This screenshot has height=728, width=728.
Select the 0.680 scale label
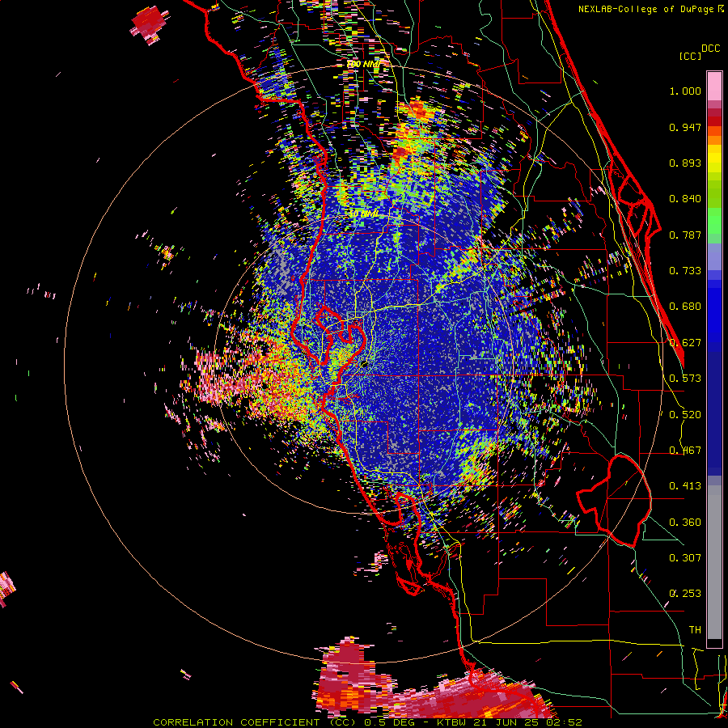pos(685,307)
